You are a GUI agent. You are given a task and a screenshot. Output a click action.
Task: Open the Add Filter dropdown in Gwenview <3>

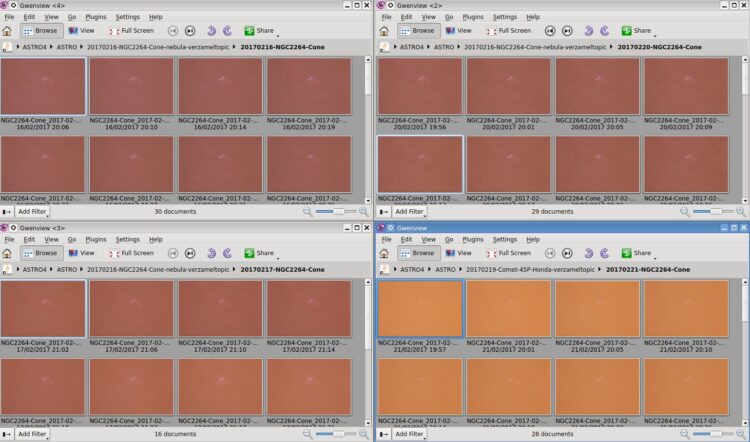tap(32, 434)
